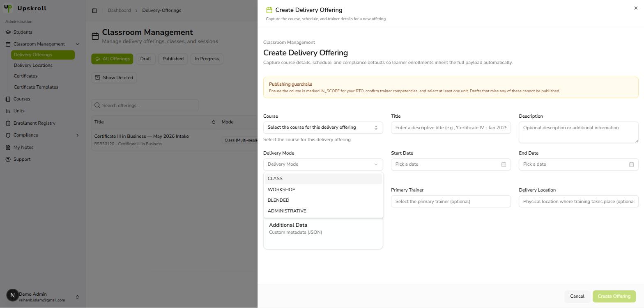The width and height of the screenshot is (644, 308).
Task: Click the Start Date calendar icon
Action: click(504, 164)
